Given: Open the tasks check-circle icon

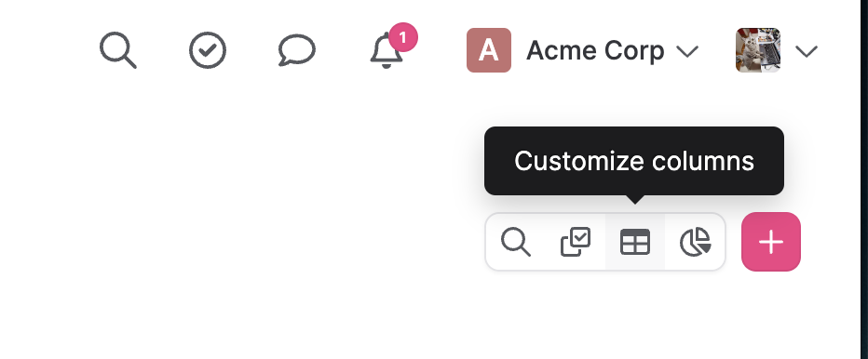Looking at the screenshot, I should [x=208, y=50].
